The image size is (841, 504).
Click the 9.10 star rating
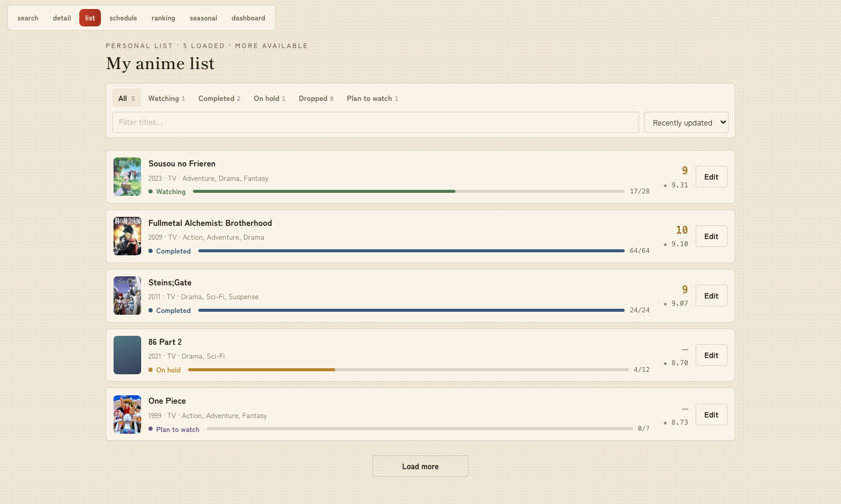tap(676, 244)
